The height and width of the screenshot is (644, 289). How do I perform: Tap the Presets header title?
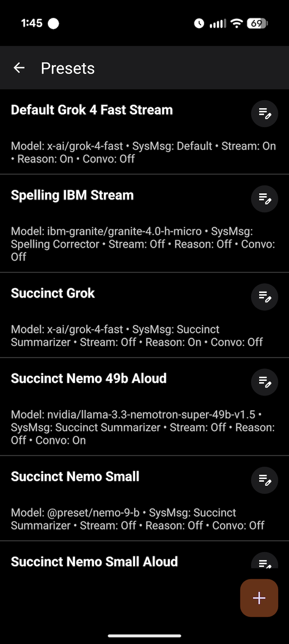tap(68, 69)
